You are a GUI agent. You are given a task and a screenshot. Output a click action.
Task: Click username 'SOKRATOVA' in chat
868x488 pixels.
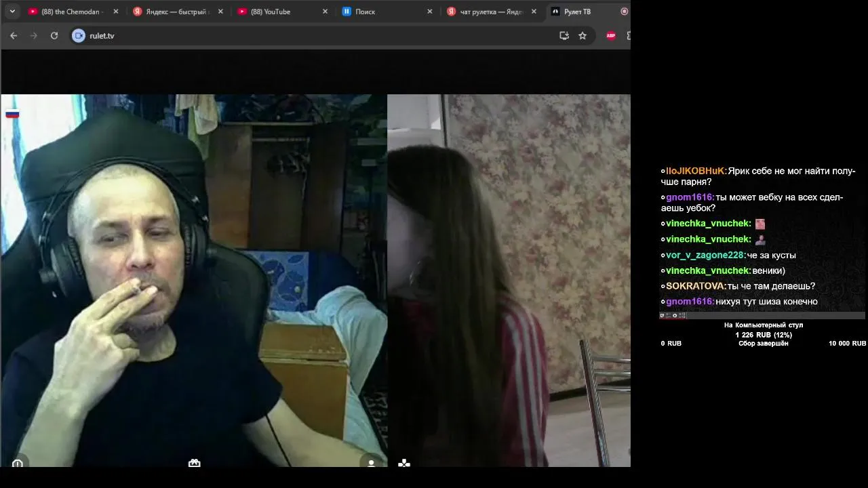[x=695, y=286]
